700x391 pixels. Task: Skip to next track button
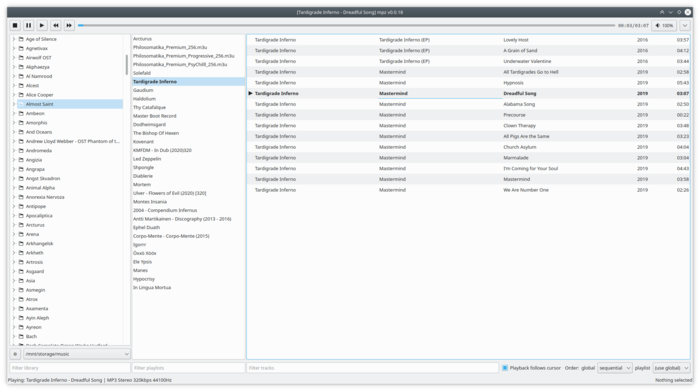point(69,25)
